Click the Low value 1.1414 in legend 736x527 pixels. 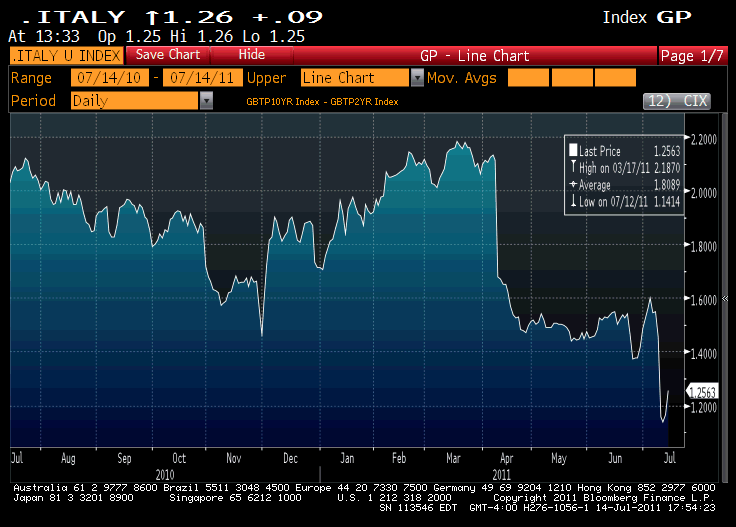(x=667, y=202)
